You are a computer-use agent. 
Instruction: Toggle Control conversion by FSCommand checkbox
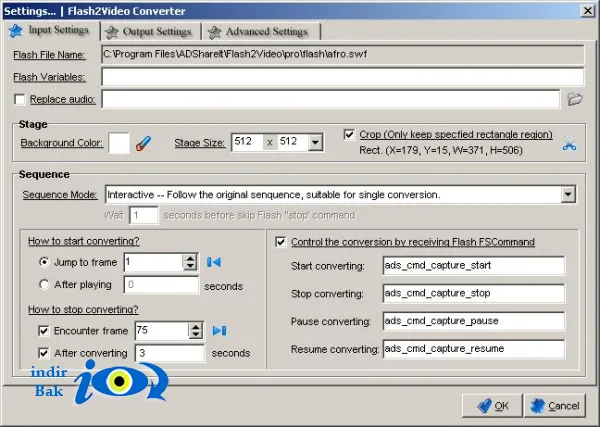tap(280, 242)
